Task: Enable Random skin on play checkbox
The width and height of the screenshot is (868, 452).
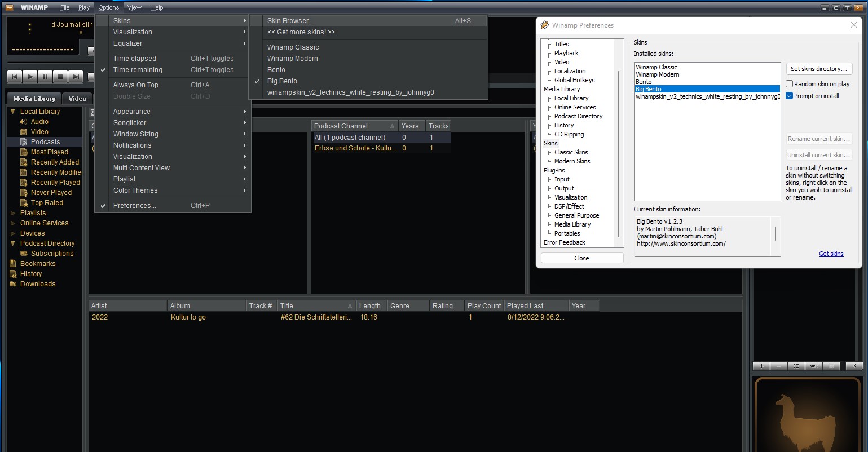Action: click(790, 84)
